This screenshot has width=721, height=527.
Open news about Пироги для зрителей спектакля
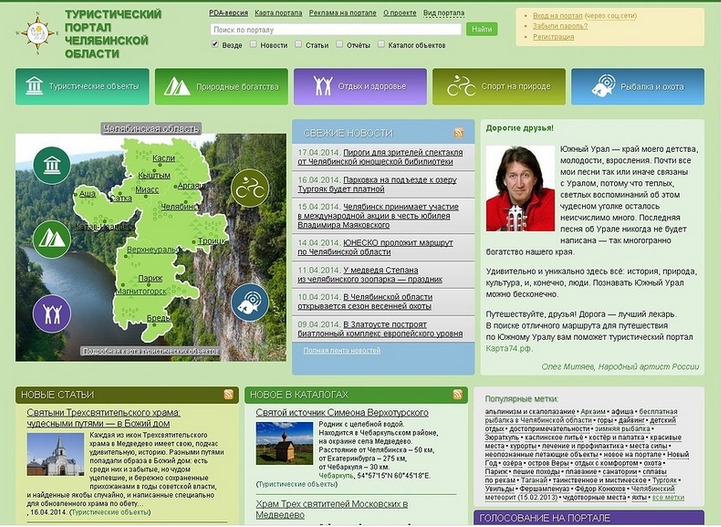[x=380, y=157]
